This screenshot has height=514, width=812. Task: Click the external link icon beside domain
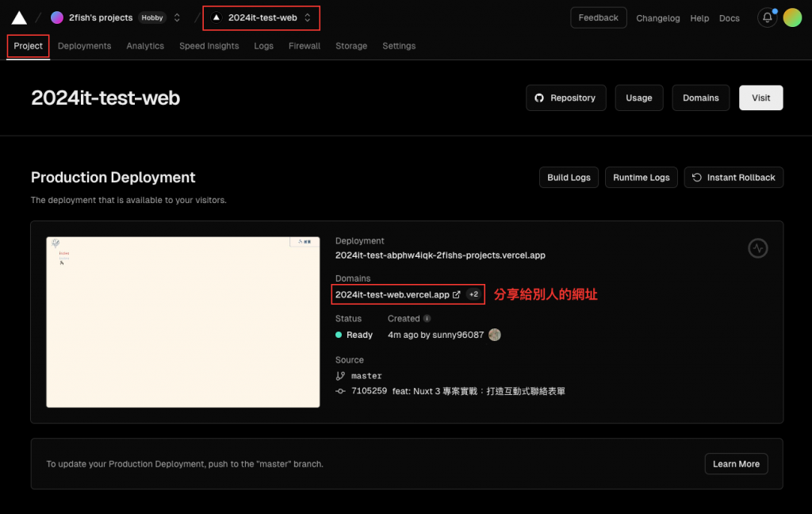tap(456, 294)
